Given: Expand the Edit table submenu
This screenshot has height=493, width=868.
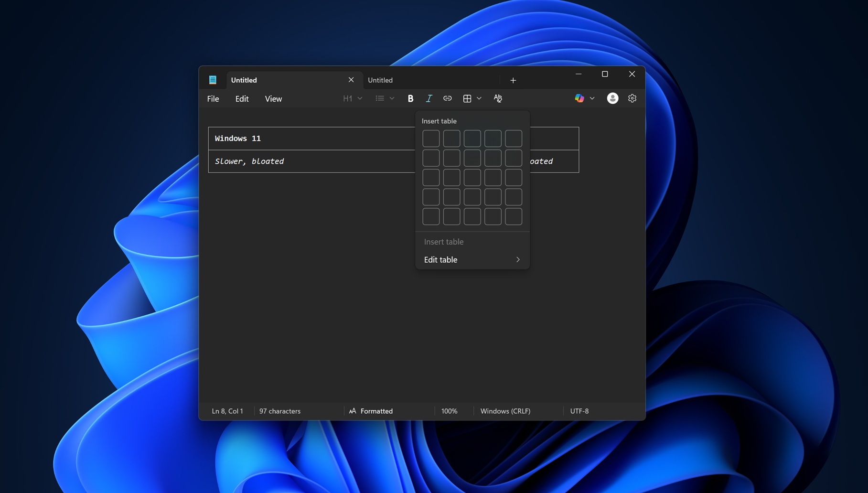Looking at the screenshot, I should (517, 259).
